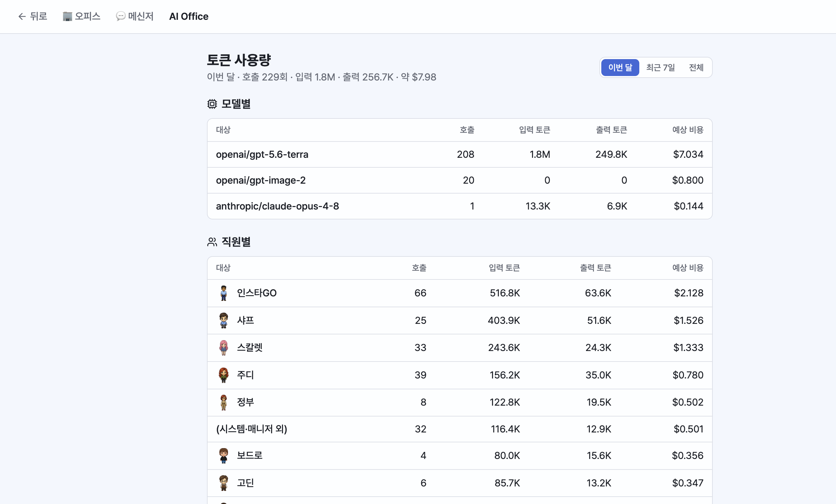Click the 고딘 avatar
The width and height of the screenshot is (836, 504).
pos(224,483)
